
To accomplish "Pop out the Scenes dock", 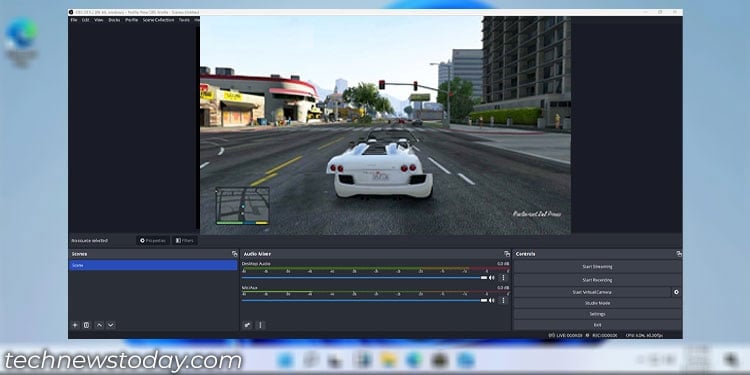I will (x=234, y=254).
